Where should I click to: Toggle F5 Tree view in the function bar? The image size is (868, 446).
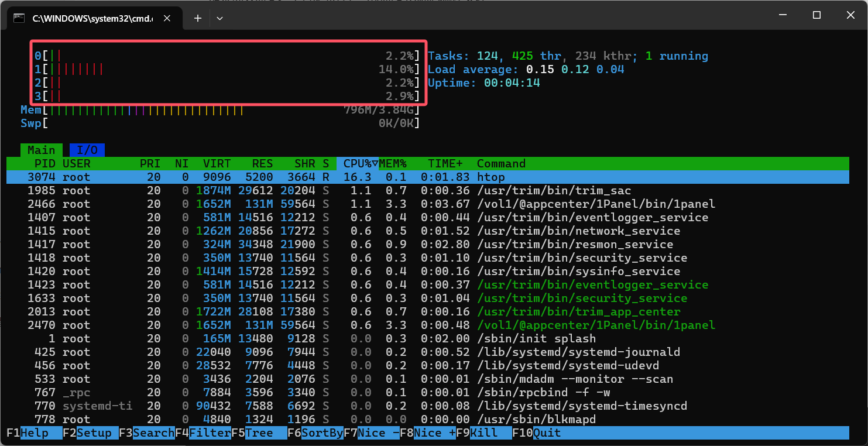coord(259,433)
